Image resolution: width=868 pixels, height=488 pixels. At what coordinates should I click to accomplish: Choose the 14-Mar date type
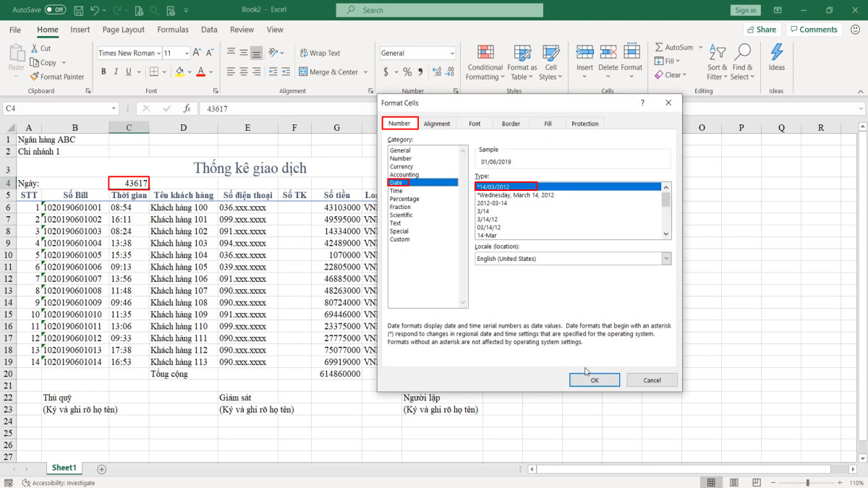point(487,236)
